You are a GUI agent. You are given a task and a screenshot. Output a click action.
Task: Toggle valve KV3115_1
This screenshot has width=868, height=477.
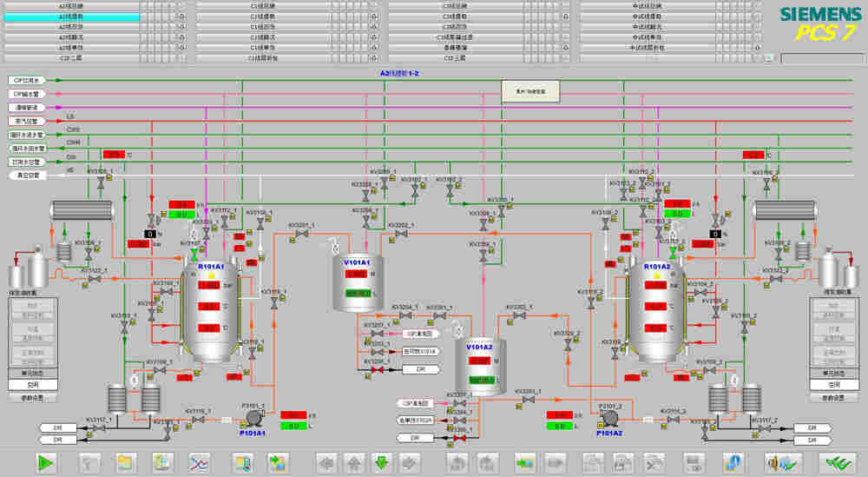(198, 420)
